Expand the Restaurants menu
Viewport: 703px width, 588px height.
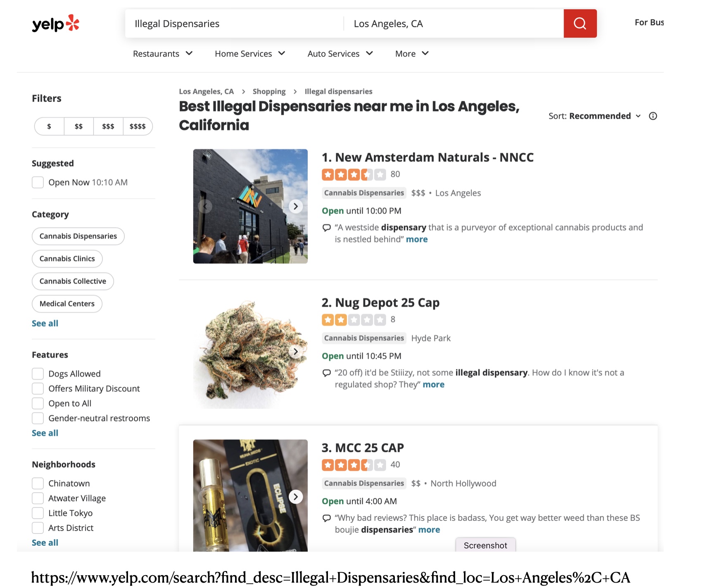coord(163,54)
